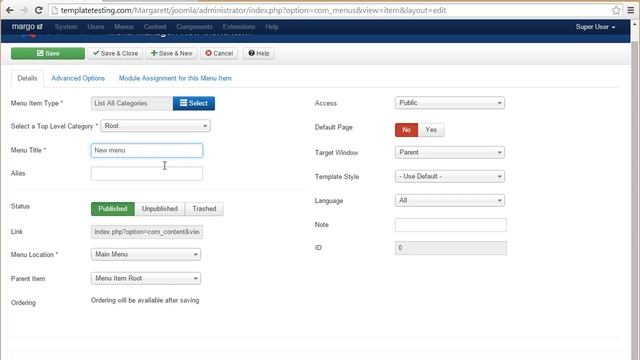The image size is (640, 360).
Task: Click Select to choose menu item type
Action: pos(194,103)
